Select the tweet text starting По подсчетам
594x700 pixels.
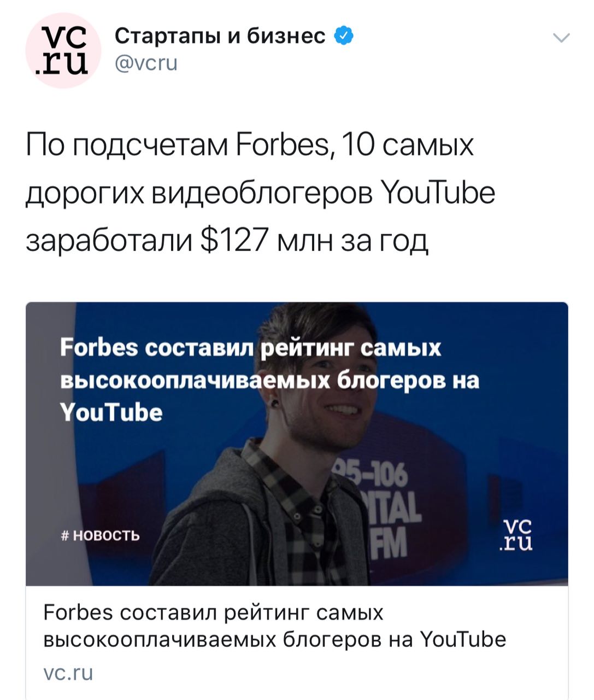click(261, 193)
